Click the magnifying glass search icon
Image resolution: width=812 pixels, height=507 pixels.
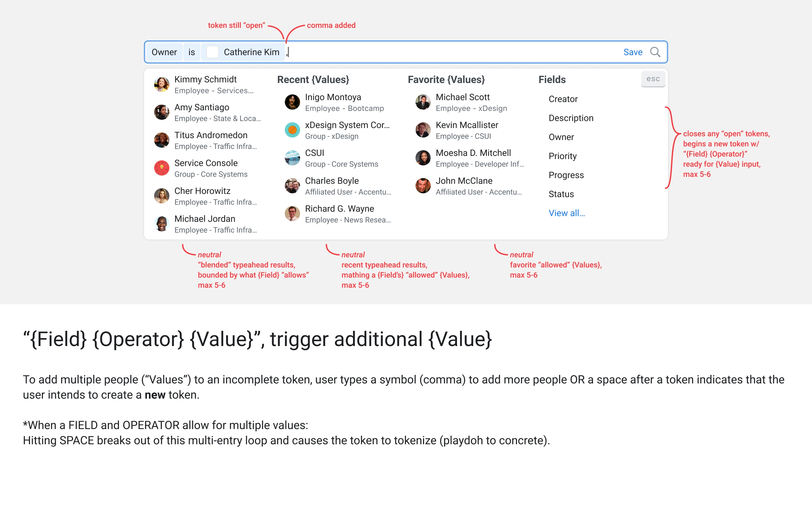pos(655,52)
